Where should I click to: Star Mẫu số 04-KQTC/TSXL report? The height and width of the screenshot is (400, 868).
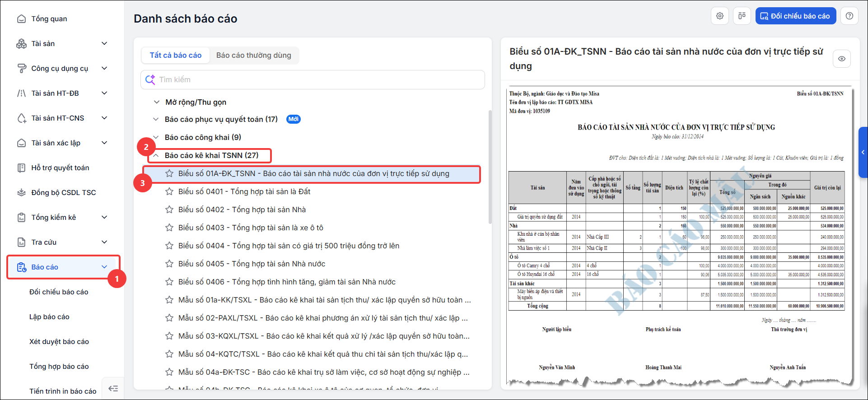click(x=169, y=354)
